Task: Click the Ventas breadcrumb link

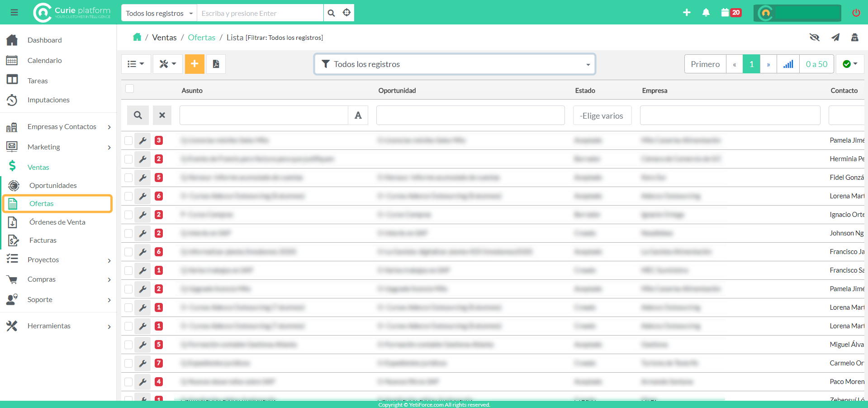Action: (164, 38)
